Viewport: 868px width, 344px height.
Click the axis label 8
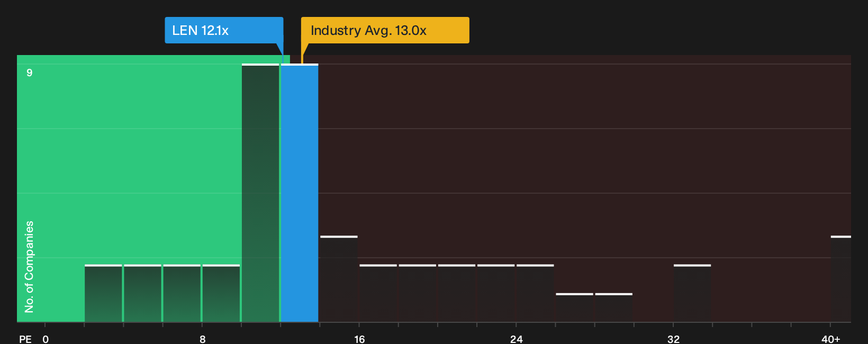(x=203, y=339)
